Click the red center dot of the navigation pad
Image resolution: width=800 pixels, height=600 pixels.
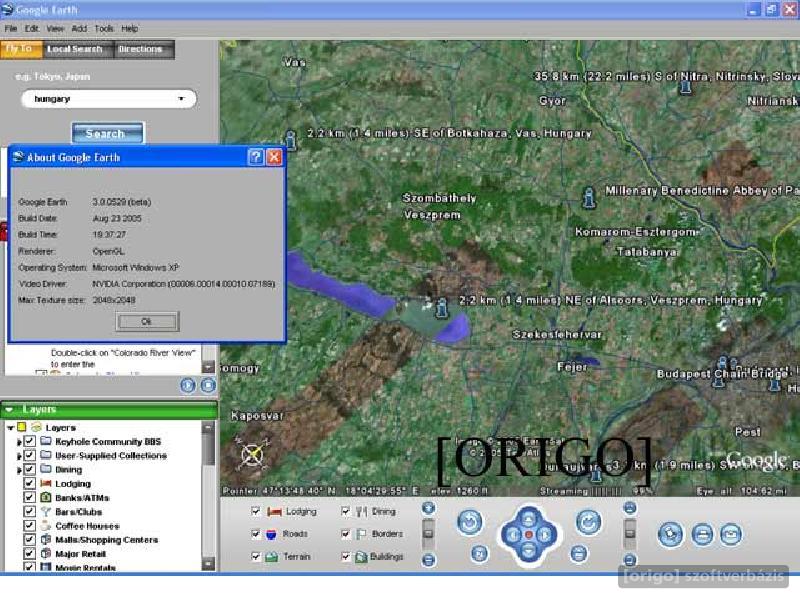[x=529, y=535]
